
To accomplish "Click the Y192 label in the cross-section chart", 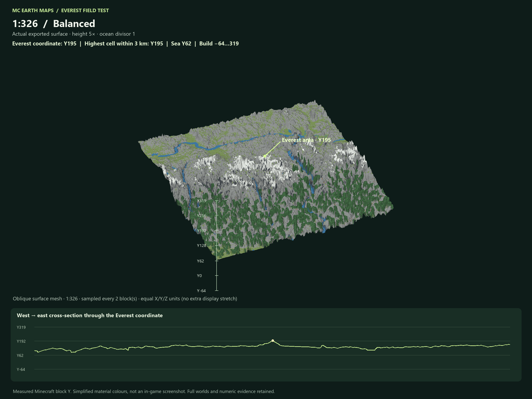I will click(x=21, y=341).
